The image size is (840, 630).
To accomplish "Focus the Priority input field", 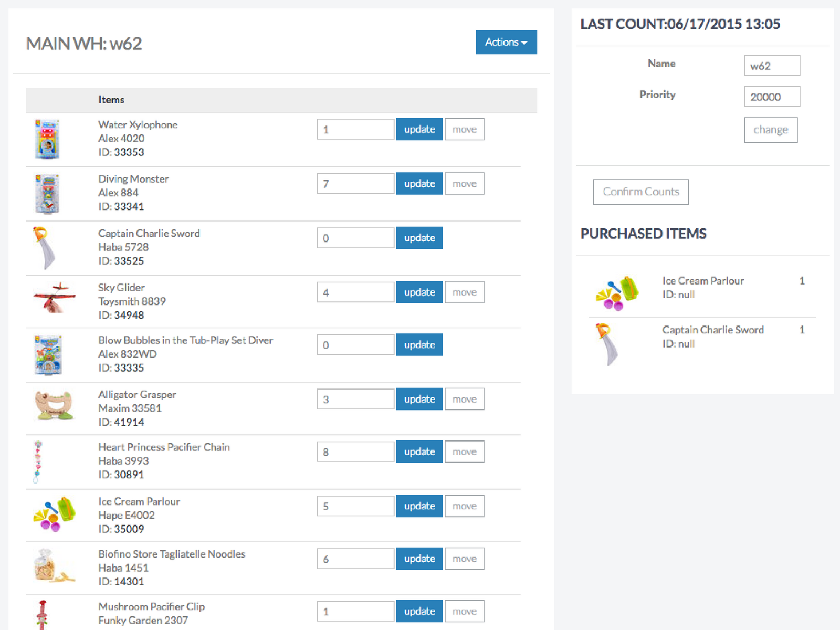I will point(772,97).
